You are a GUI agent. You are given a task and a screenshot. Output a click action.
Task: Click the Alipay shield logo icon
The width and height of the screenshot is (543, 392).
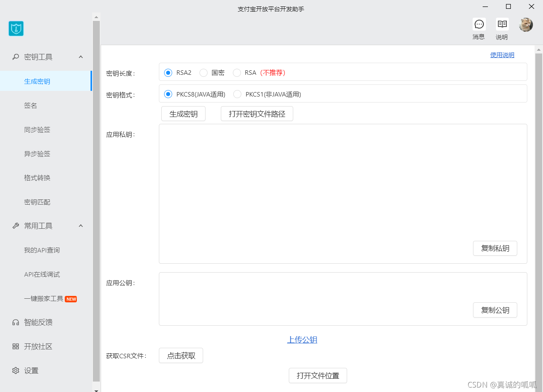click(x=16, y=29)
